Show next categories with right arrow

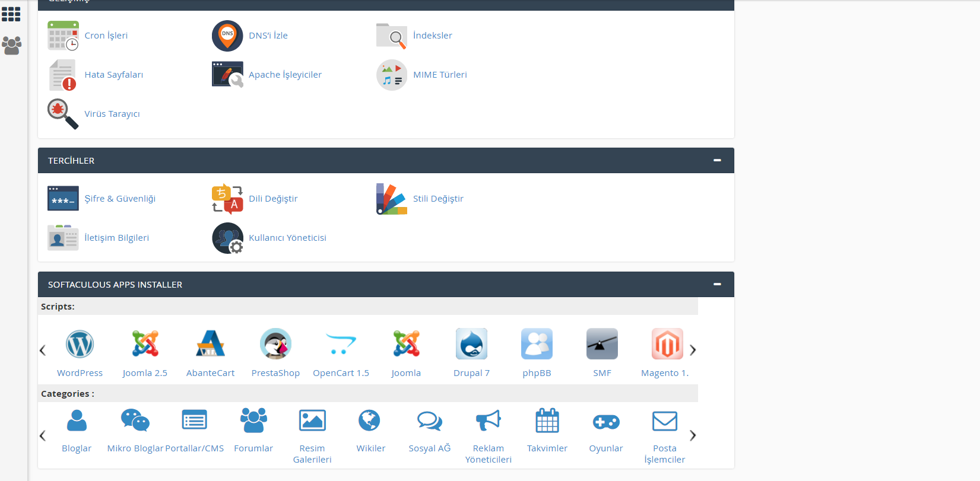pos(693,435)
